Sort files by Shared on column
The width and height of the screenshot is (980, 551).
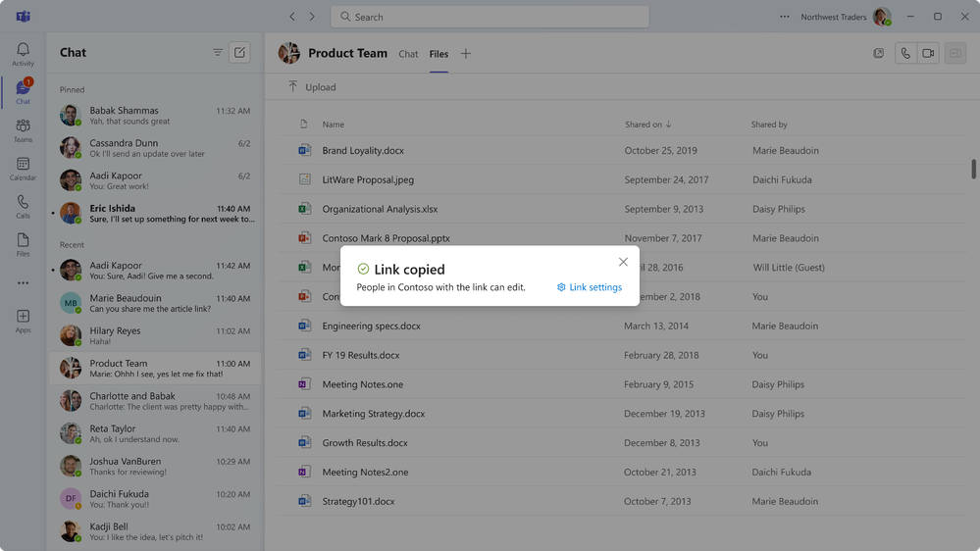tap(648, 125)
